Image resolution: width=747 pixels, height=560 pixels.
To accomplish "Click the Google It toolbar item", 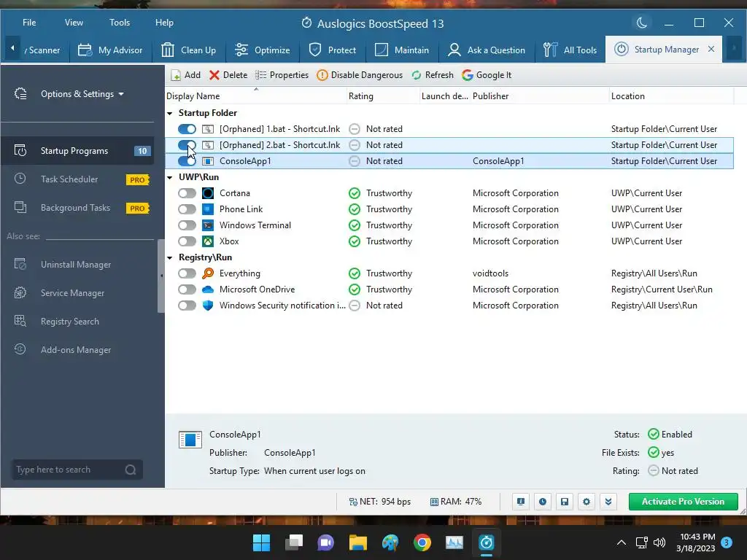I will [x=487, y=75].
